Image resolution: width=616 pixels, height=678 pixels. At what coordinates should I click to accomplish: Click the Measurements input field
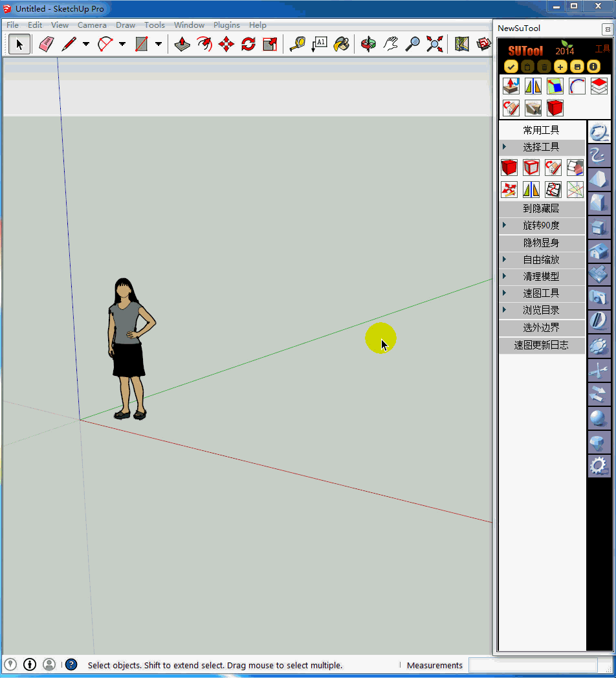533,665
